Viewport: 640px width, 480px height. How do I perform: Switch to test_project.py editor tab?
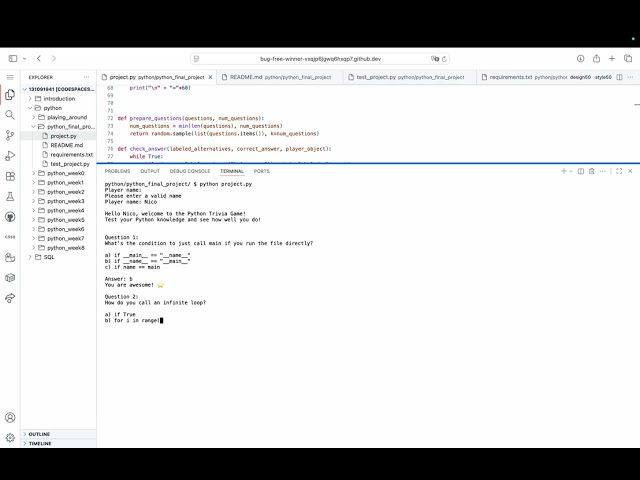point(410,77)
